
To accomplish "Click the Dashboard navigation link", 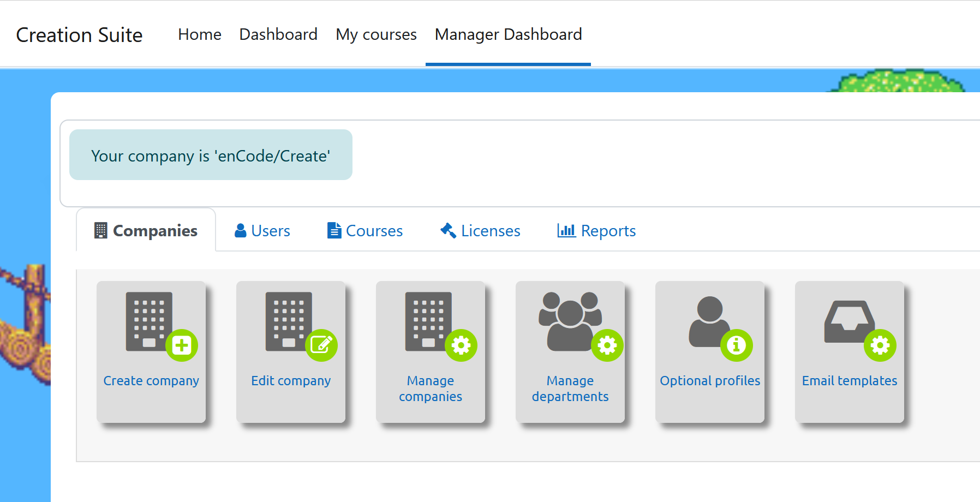I will [x=278, y=34].
